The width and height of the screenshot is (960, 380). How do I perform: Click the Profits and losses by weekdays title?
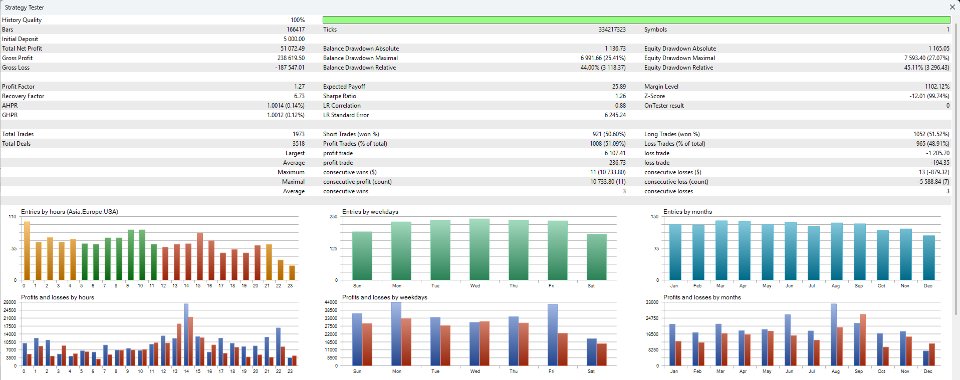[x=384, y=297]
